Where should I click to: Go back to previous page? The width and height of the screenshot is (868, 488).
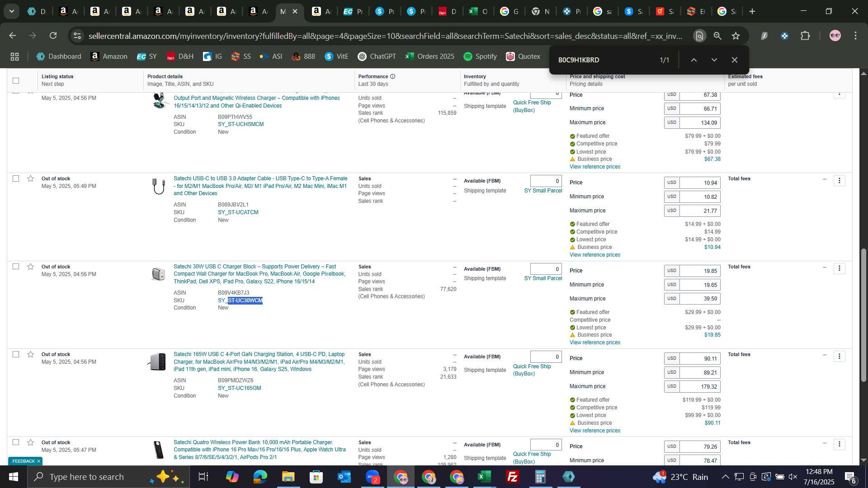tap(13, 36)
